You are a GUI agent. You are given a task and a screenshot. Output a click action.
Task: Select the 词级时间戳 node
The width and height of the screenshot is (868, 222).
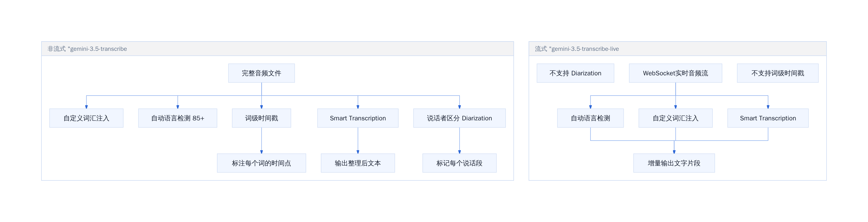pyautogui.click(x=261, y=118)
